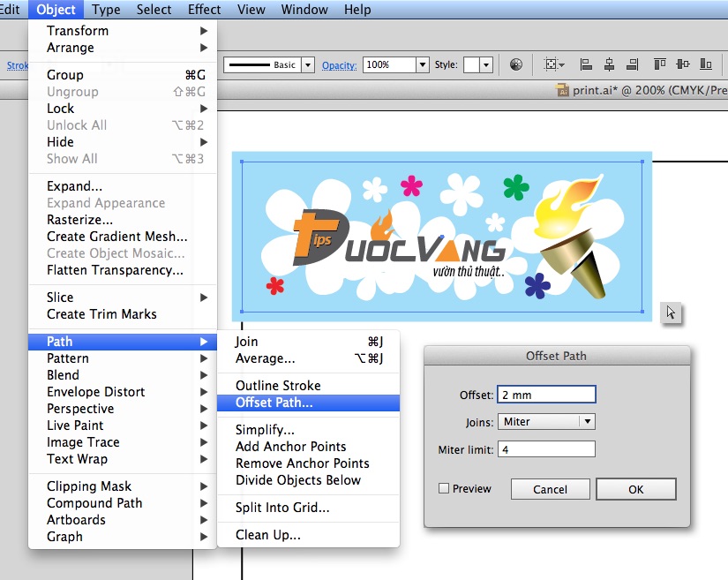
Task: Open the graphic Style dropdown arrow
Action: tap(486, 65)
